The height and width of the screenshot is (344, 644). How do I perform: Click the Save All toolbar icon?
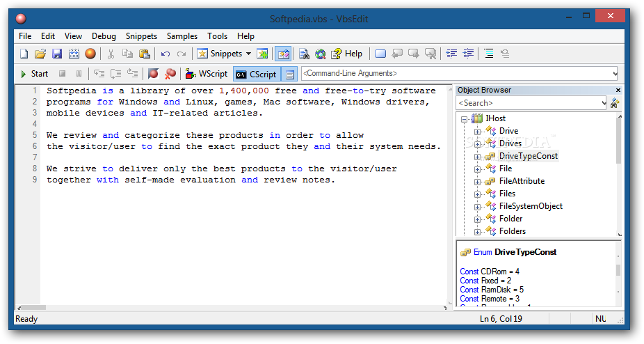pyautogui.click(x=74, y=54)
